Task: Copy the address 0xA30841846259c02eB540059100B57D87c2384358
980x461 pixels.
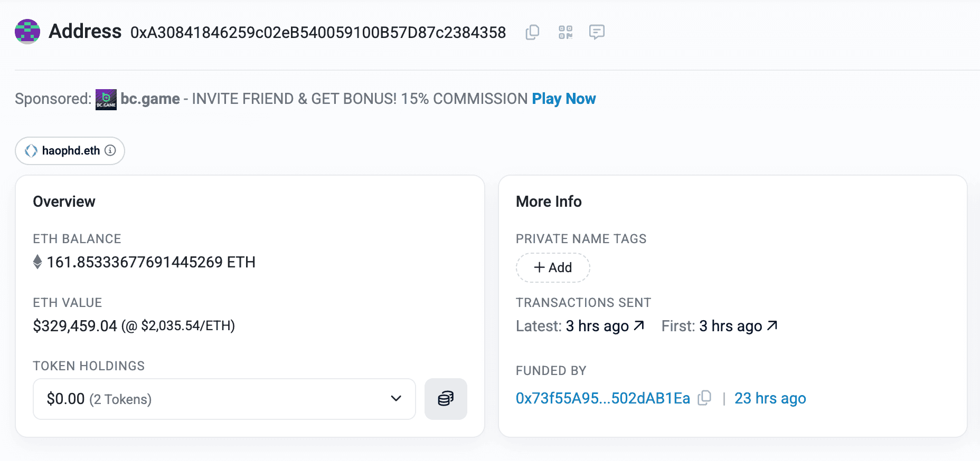Action: [532, 32]
